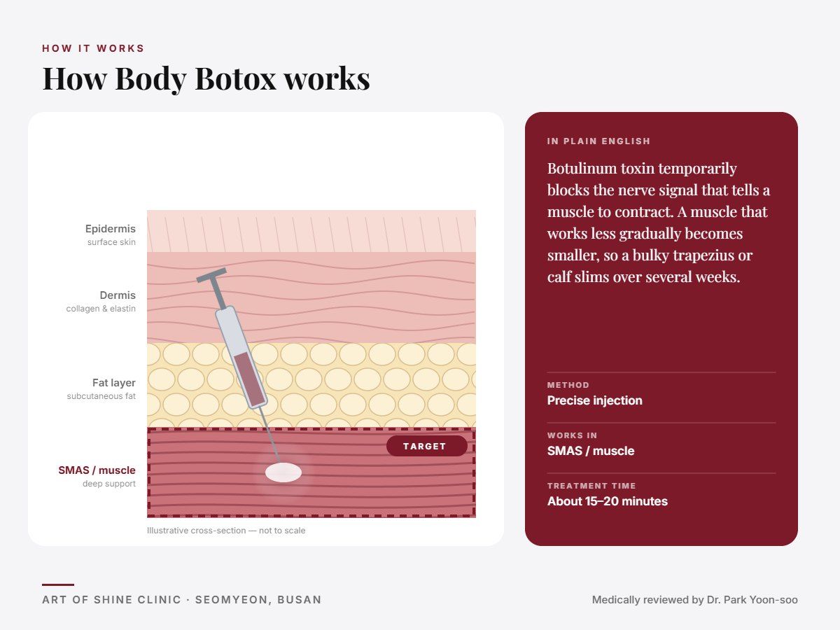Click 'ART OF SHINE CLINIC · SEOMYEON, BUSAN' footer
Image resolution: width=840 pixels, height=630 pixels.
click(x=182, y=600)
